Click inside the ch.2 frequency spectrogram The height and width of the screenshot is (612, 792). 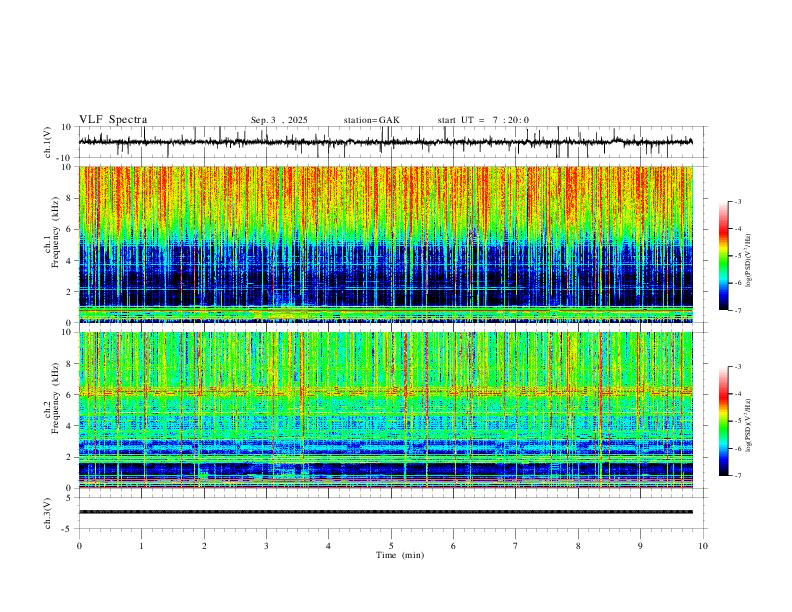pyautogui.click(x=386, y=410)
